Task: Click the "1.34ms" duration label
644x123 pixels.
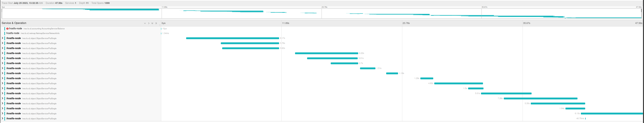Action: [x=166, y=33]
